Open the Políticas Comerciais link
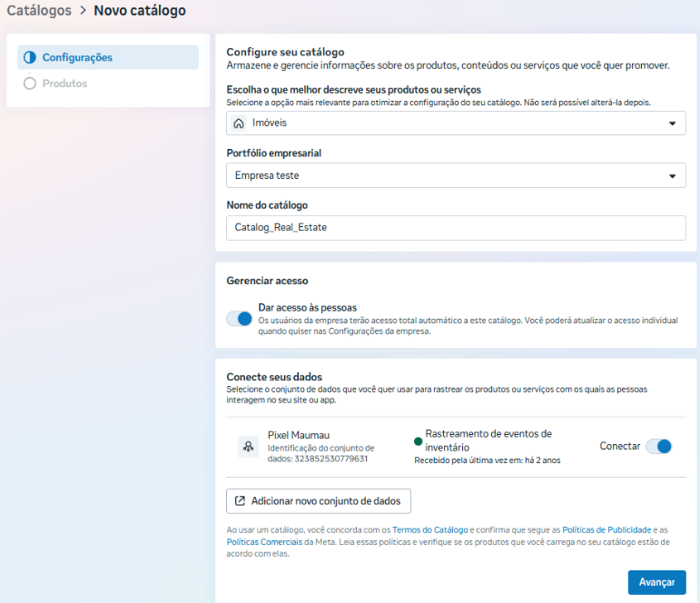The height and width of the screenshot is (603, 700). (x=264, y=542)
